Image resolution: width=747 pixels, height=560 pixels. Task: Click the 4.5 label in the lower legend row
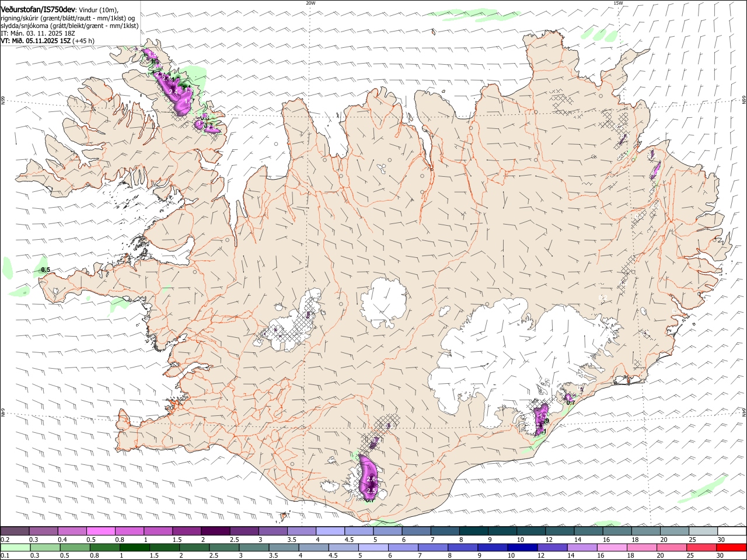point(332,556)
